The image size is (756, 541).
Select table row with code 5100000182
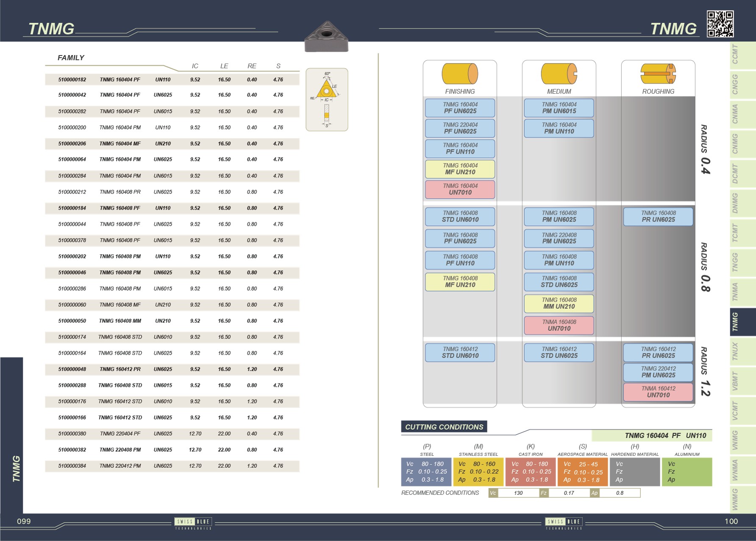point(172,80)
